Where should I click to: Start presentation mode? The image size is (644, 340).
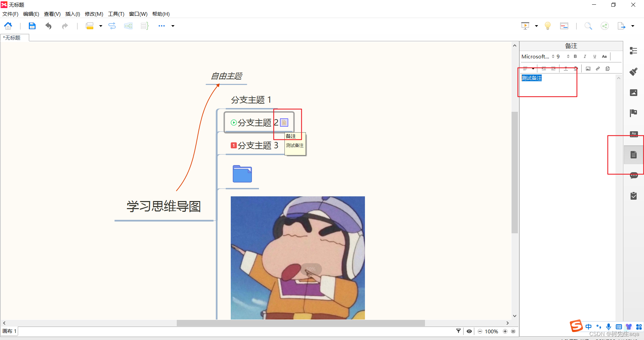pos(525,26)
